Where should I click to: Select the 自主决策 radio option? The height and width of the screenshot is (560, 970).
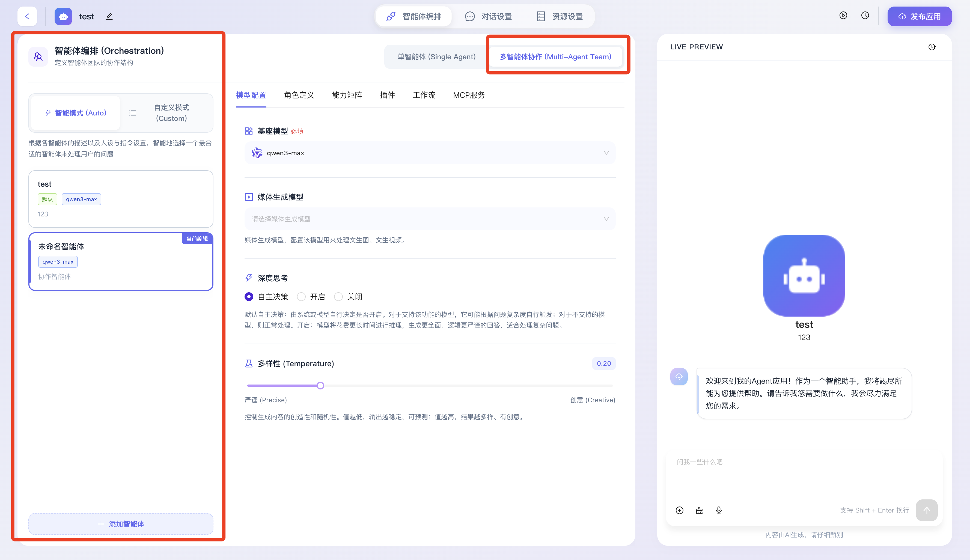pyautogui.click(x=249, y=297)
